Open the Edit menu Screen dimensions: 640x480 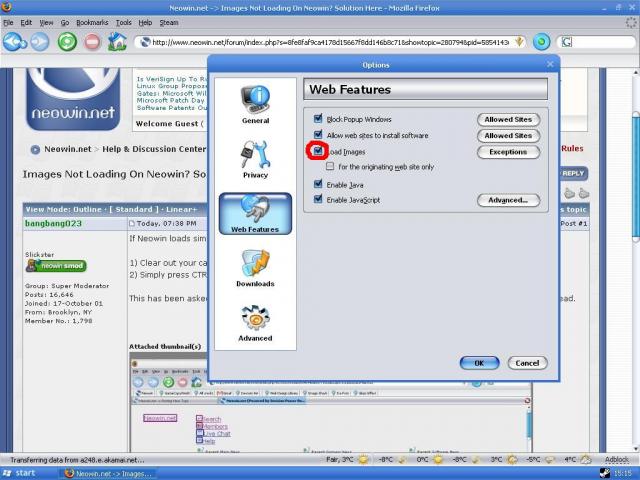pos(26,22)
